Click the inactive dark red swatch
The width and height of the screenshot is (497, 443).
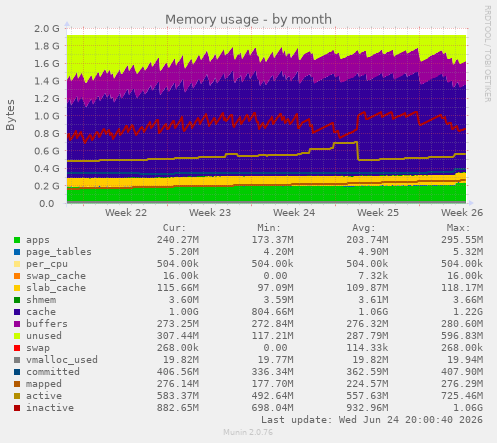(17, 408)
